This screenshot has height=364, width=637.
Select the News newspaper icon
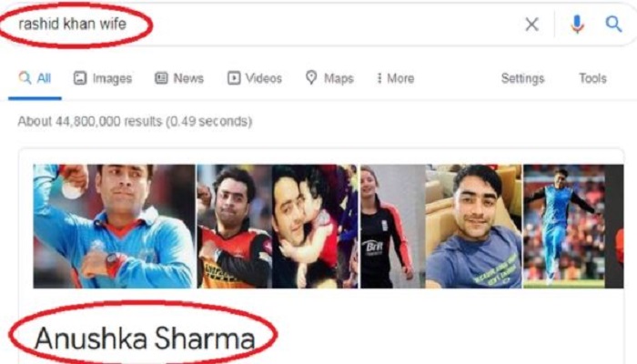(x=161, y=78)
